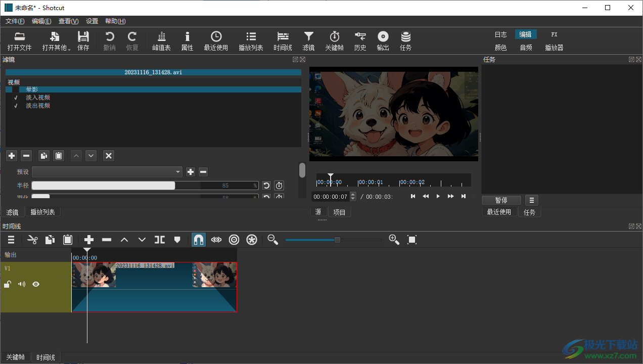Open the 设置 menu
643x364 pixels.
point(92,21)
